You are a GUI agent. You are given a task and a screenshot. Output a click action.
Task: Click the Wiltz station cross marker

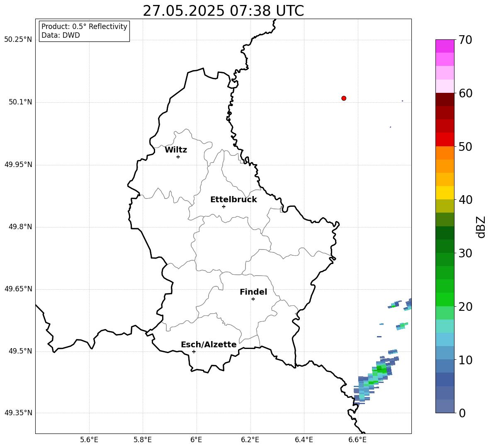[178, 157]
